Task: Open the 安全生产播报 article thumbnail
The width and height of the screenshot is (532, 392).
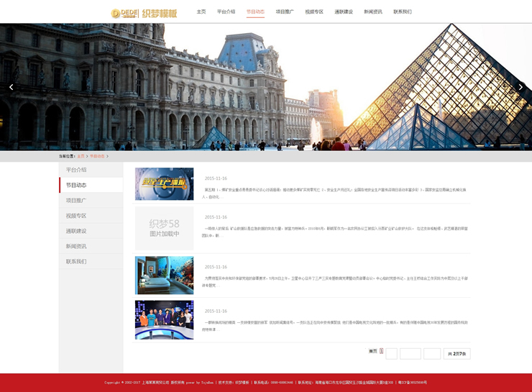Action: [x=164, y=183]
